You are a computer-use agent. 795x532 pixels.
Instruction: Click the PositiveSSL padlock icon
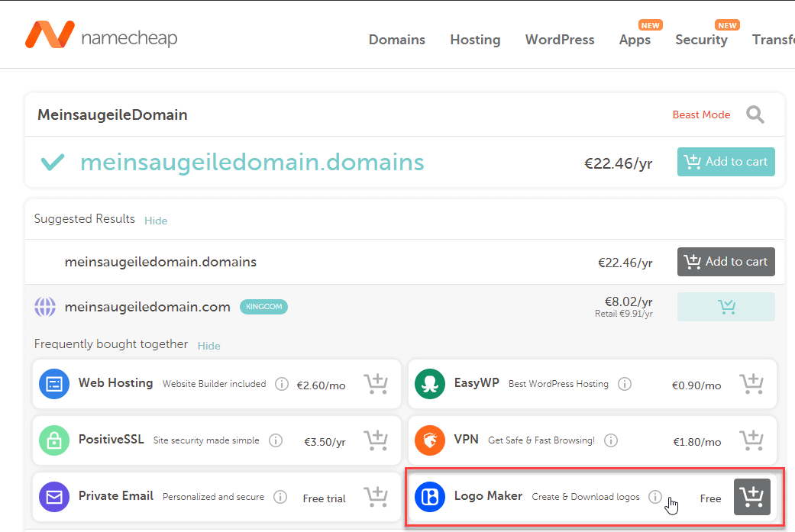click(x=54, y=440)
